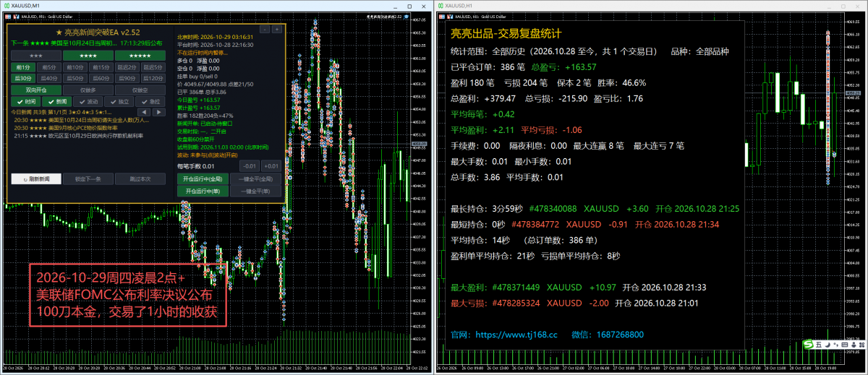This screenshot has height=375, width=868.
Task: Select 后90分 timing button
Action: coord(127,78)
